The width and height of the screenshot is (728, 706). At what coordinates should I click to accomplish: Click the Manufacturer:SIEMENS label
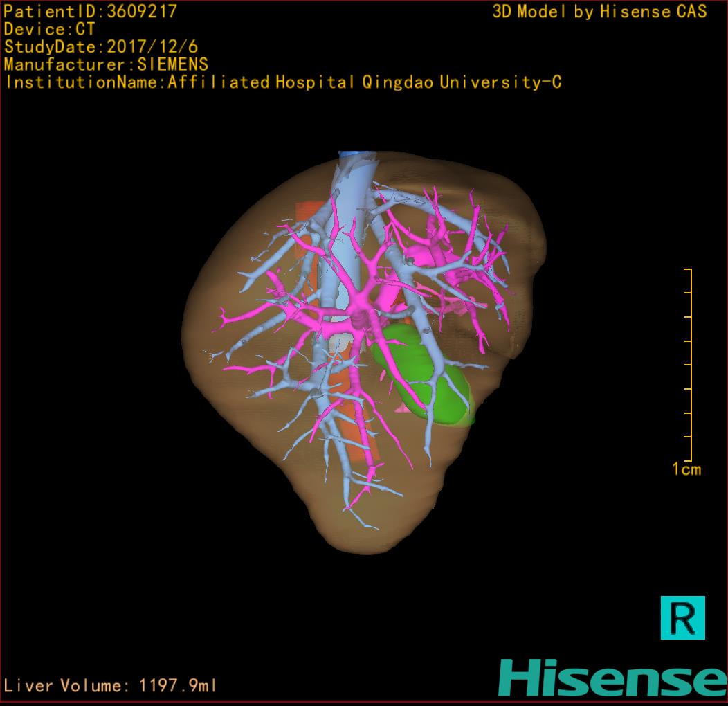tap(106, 64)
